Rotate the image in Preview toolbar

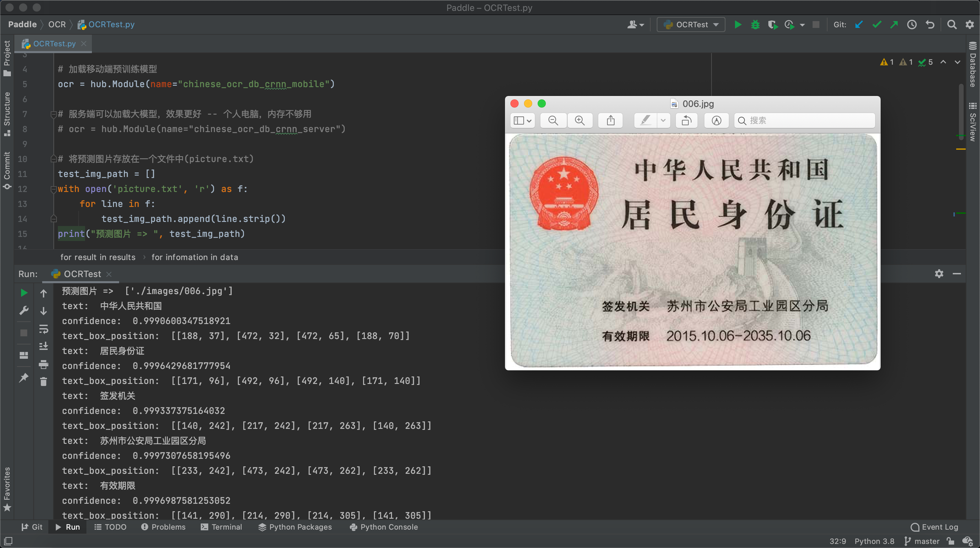click(x=686, y=120)
